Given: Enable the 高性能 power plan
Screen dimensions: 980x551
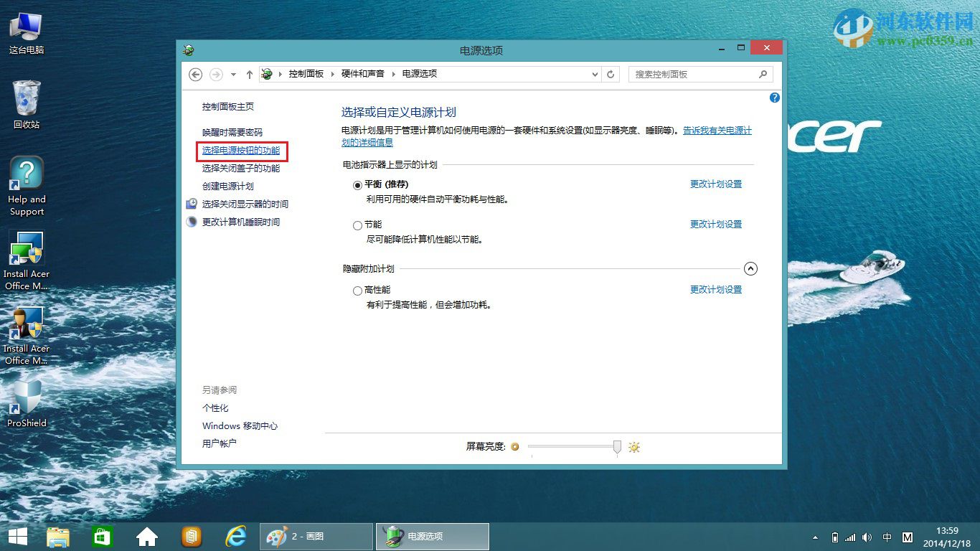Looking at the screenshot, I should click(x=357, y=291).
